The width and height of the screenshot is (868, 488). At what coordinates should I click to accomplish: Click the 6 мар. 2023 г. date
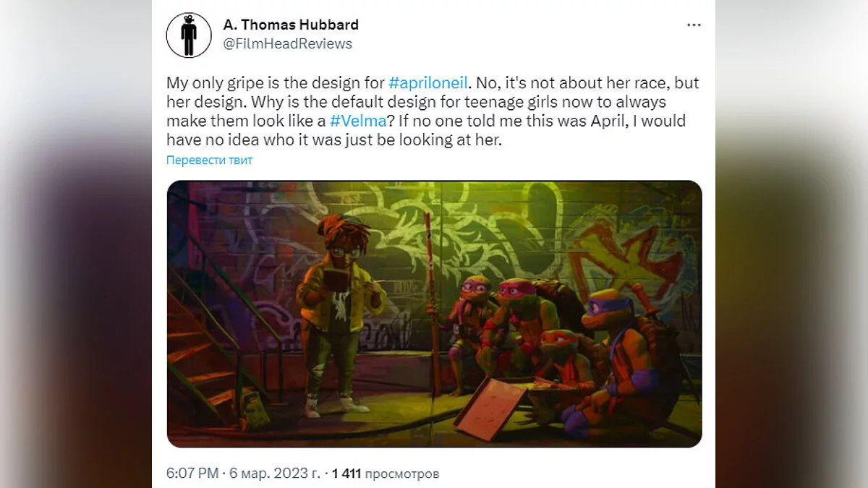coord(276,474)
